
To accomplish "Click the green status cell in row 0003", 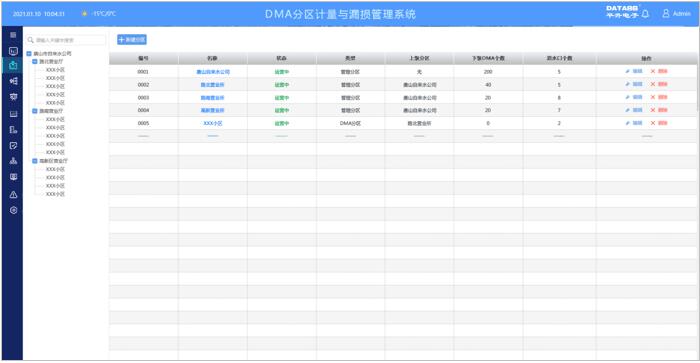I will (x=282, y=98).
